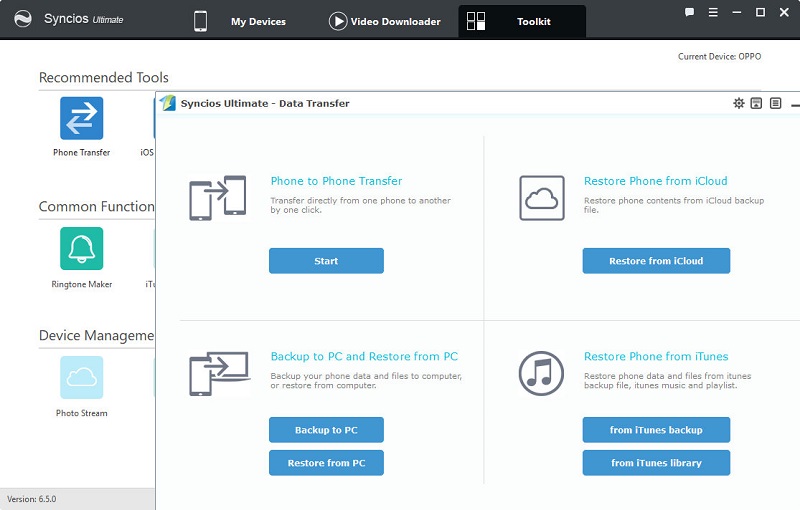Image resolution: width=800 pixels, height=510 pixels.
Task: Click the Phone to Phone Transfer icon
Action: 218,198
